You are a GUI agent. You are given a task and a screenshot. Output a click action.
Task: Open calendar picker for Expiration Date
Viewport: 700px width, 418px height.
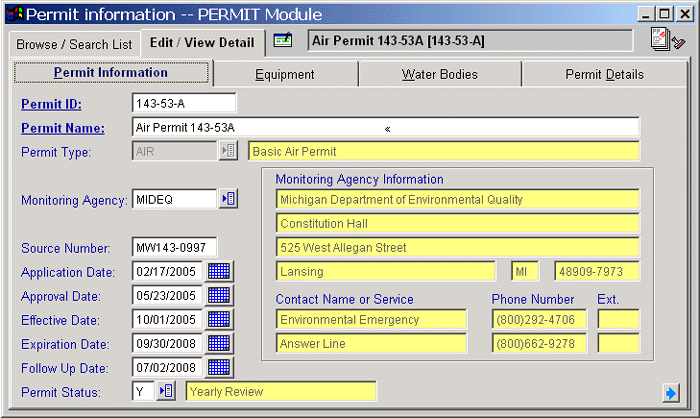(219, 343)
